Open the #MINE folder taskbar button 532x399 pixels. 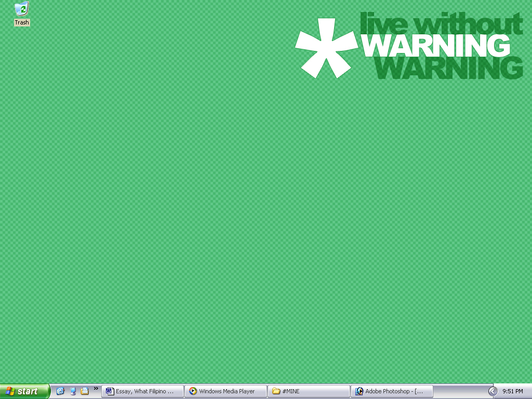[x=309, y=391]
